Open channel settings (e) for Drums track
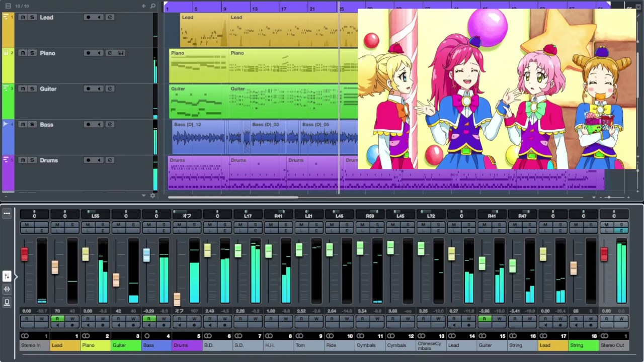644x362 pixels. coord(110,160)
